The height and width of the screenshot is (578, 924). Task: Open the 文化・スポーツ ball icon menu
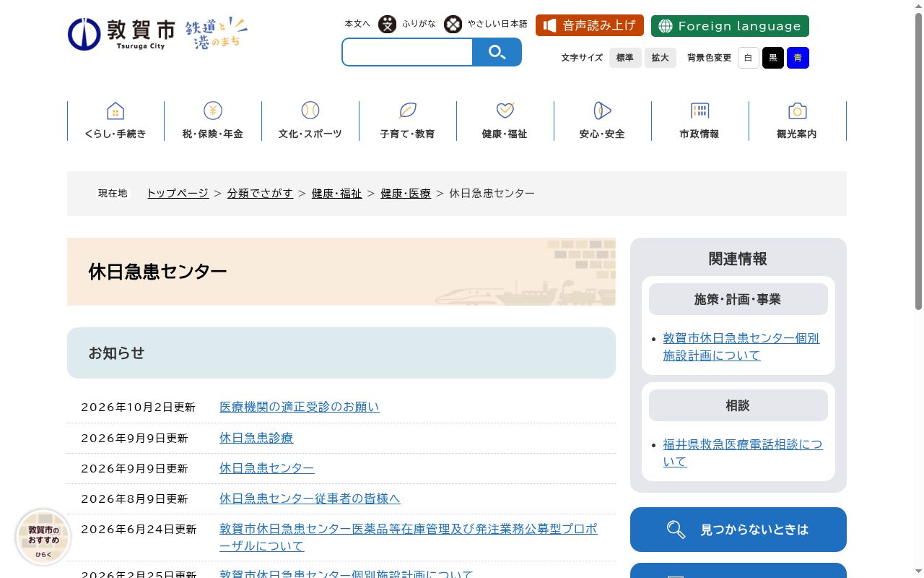coord(310,121)
